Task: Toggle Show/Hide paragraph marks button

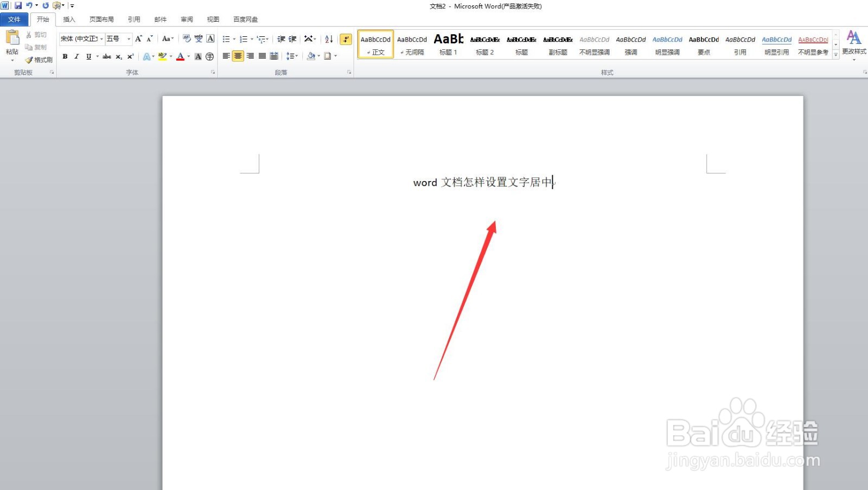Action: click(x=346, y=39)
